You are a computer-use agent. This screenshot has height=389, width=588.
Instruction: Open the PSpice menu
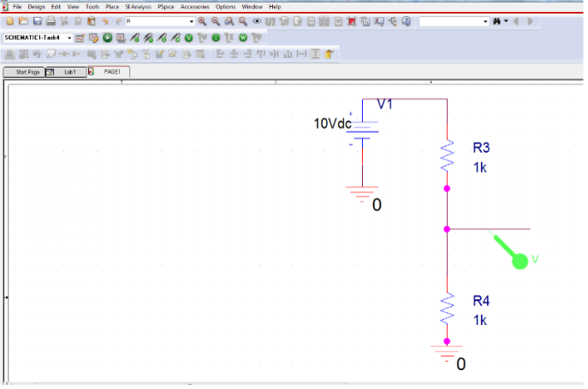[x=166, y=6]
